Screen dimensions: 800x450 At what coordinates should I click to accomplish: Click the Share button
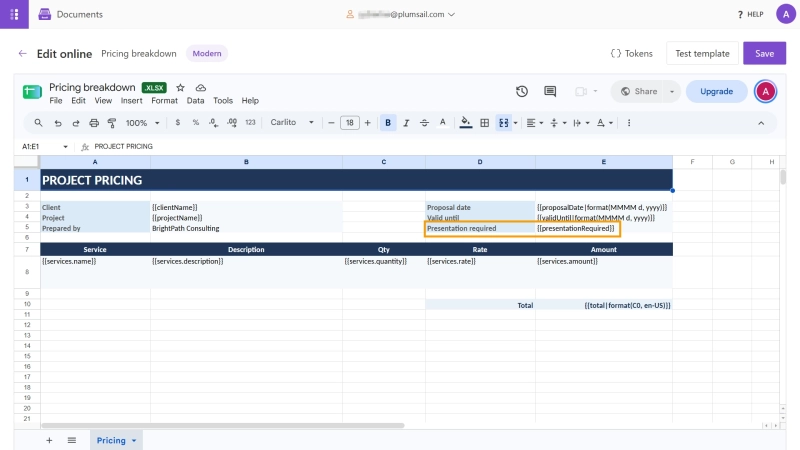[x=638, y=91]
